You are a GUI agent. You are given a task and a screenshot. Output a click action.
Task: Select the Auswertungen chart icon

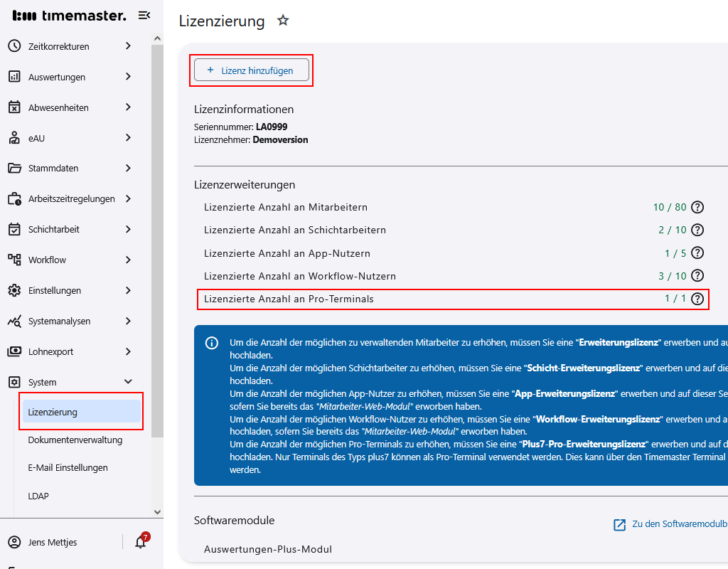16,77
